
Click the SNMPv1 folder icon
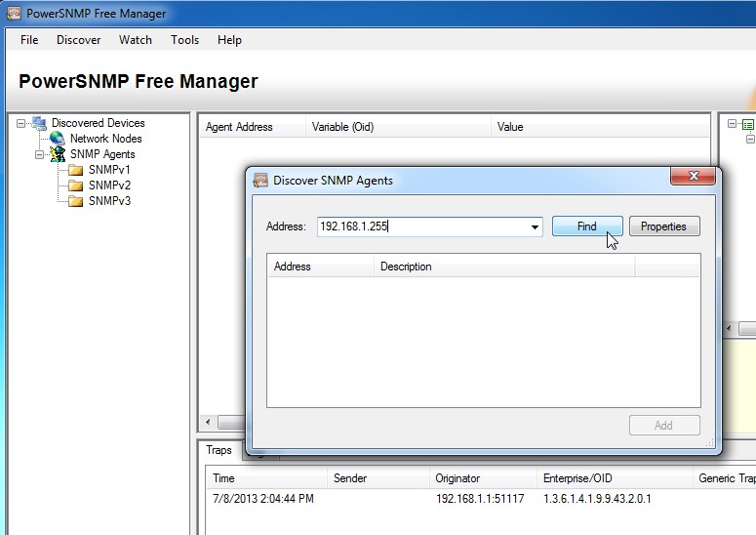76,170
